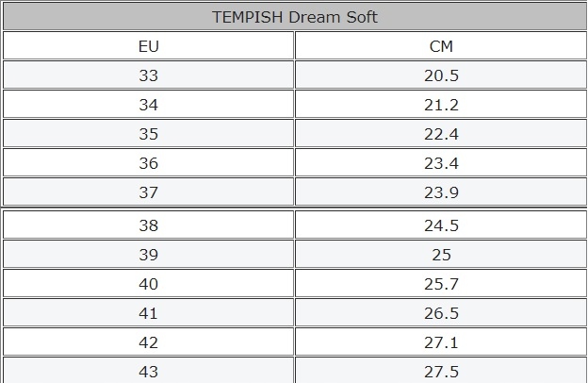Click the 24.5 CM value
The width and height of the screenshot is (588, 383).
click(441, 225)
